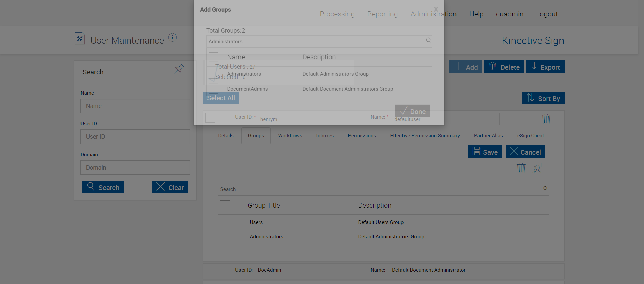Click the User Maintenance page icon
644x284 pixels.
80,38
